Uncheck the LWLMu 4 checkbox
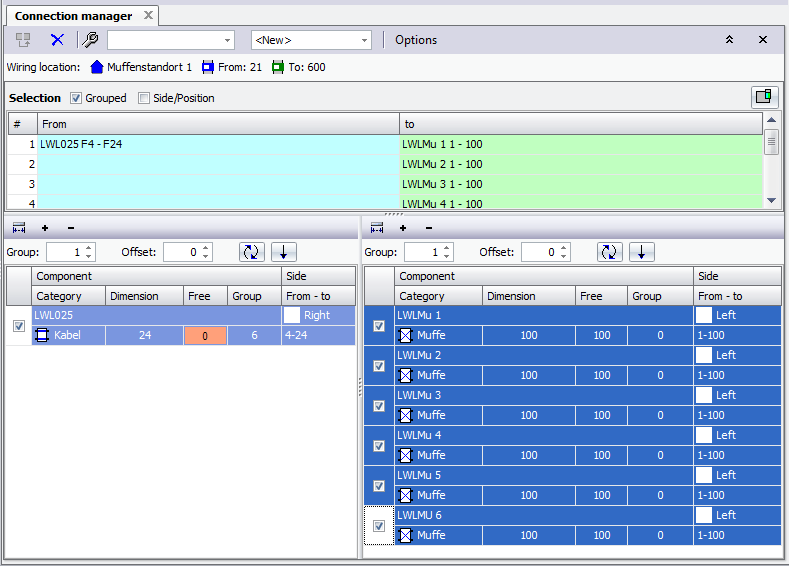The height and width of the screenshot is (566, 789). pyautogui.click(x=379, y=446)
